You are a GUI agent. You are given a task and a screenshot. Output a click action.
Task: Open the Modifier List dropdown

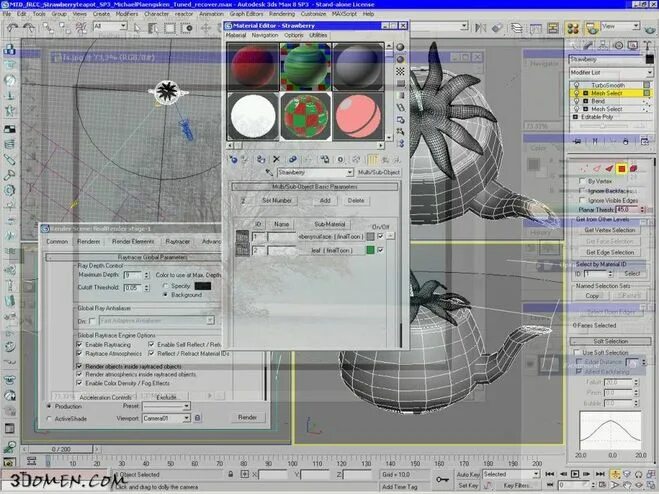click(x=611, y=73)
